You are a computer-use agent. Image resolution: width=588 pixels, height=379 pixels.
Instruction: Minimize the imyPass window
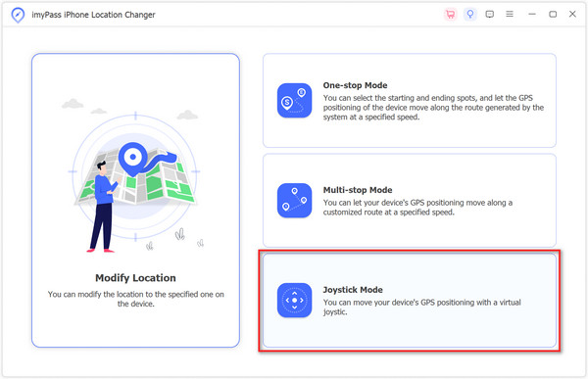coord(532,14)
